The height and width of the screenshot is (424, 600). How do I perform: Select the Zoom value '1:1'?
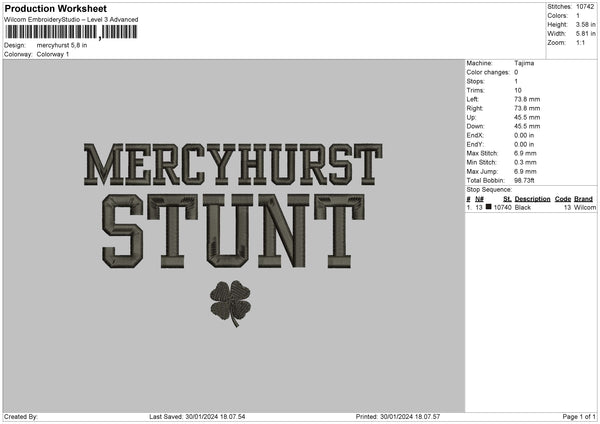click(x=580, y=42)
